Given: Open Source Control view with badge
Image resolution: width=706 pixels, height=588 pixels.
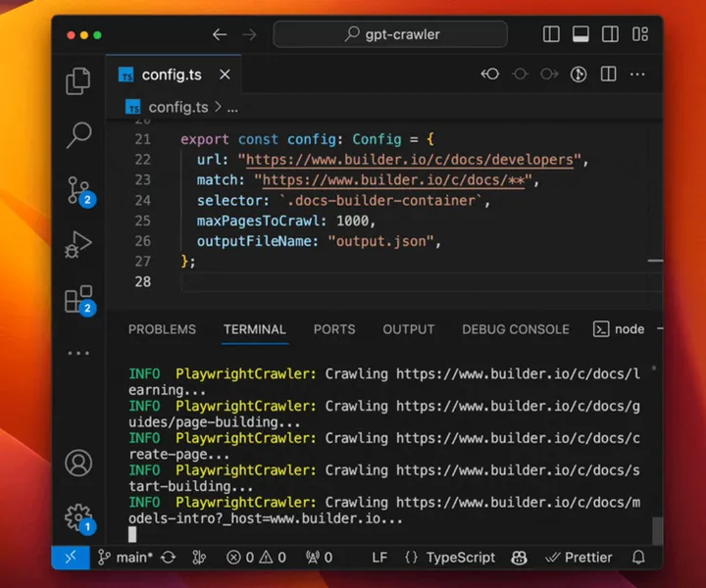Looking at the screenshot, I should 78,190.
